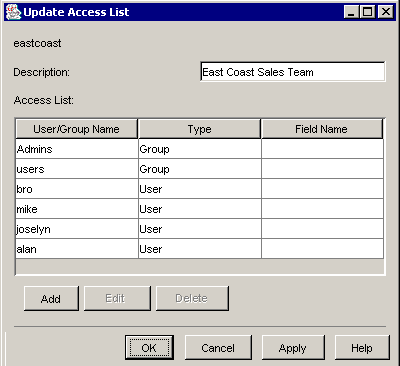Click the Add button
The width and height of the screenshot is (400, 366).
pyautogui.click(x=51, y=298)
